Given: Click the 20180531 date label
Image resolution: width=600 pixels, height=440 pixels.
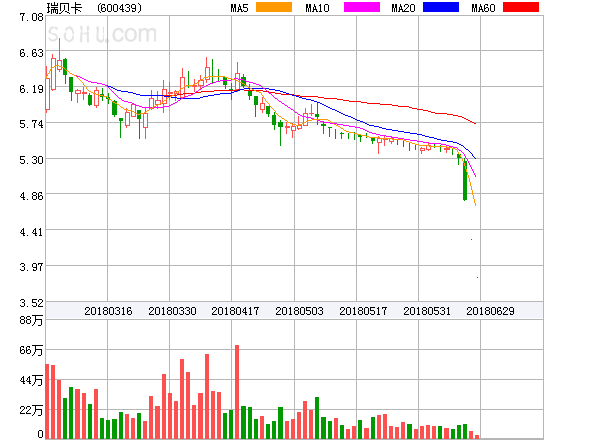Looking at the screenshot, I should click(427, 311).
